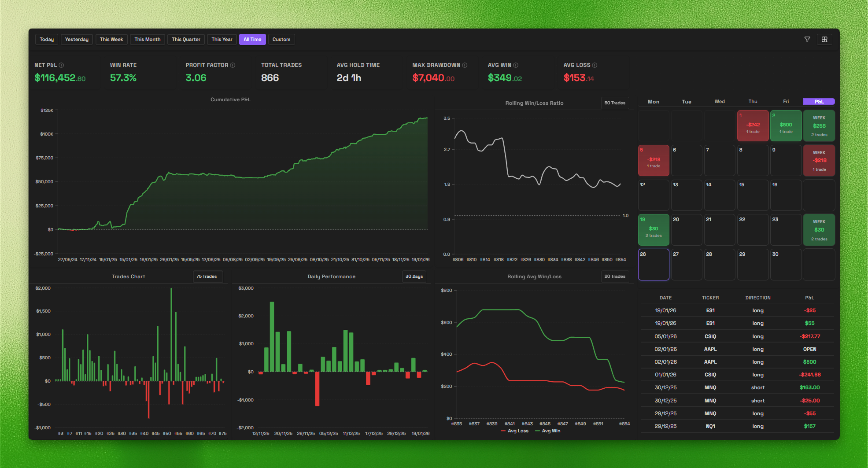
Task: Open the 30 Days dropdown
Action: pos(414,276)
